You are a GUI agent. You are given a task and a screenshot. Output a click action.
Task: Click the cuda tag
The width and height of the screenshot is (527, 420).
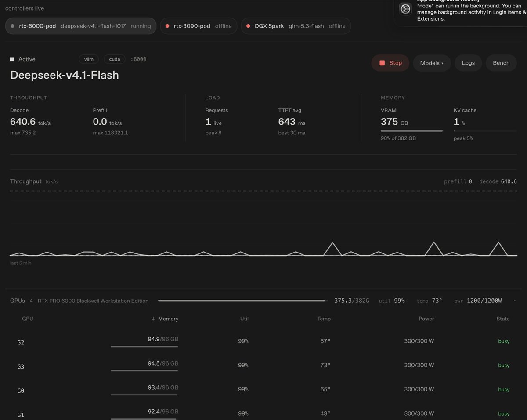[x=115, y=59]
